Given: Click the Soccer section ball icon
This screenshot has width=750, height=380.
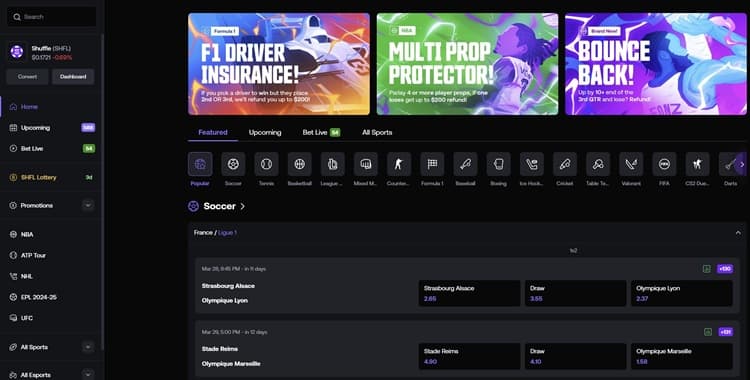Looking at the screenshot, I should click(x=193, y=206).
